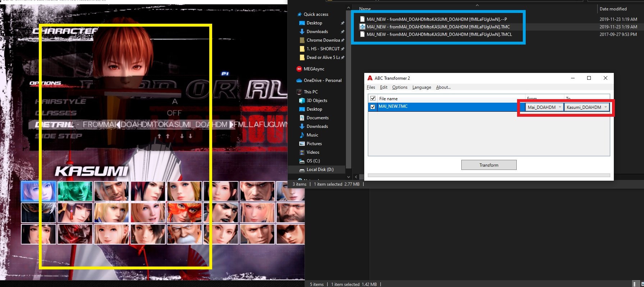
Task: Select the MAI_NEW.TMC row in ABC Transformer
Action: coord(447,107)
